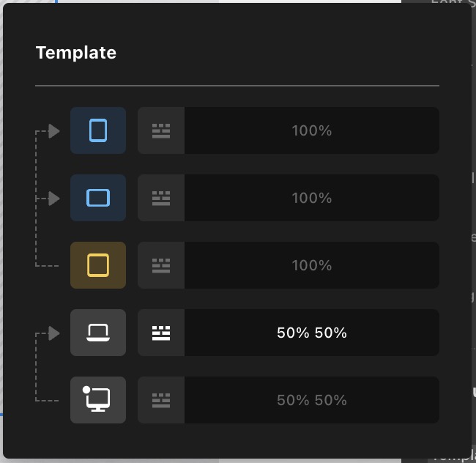Viewport: 476px width, 463px height.
Task: Select the laptop breakpoint icon
Action: point(98,333)
